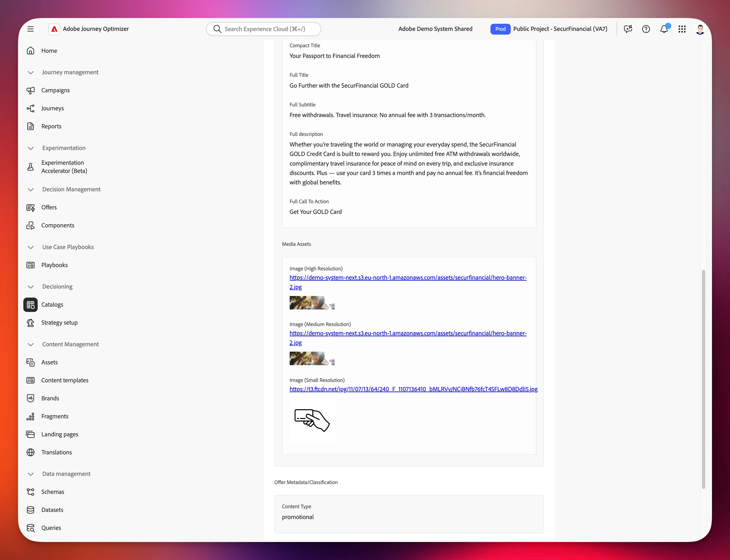Click the Fragments icon
Screen dimensions: 730x560
[30, 416]
